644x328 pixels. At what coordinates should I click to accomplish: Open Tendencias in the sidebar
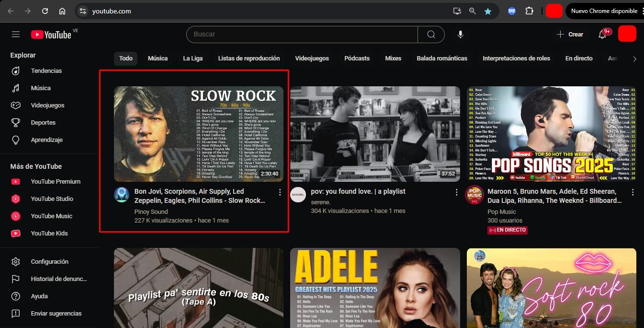pyautogui.click(x=46, y=70)
